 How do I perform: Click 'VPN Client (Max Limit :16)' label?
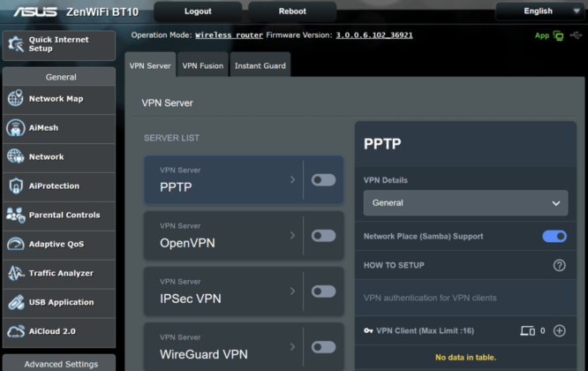coord(425,331)
